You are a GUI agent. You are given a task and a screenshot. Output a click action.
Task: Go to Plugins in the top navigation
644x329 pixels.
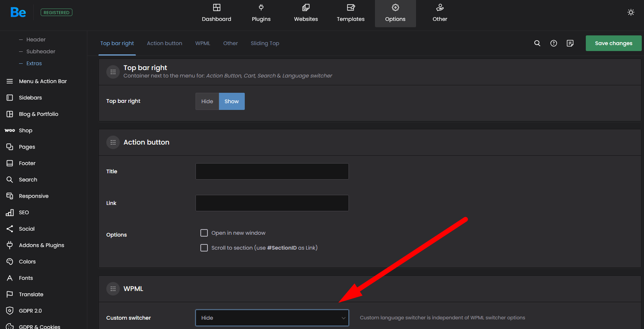coord(261,13)
